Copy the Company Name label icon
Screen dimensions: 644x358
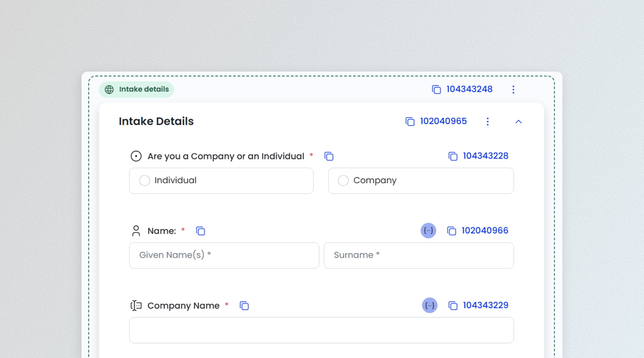click(x=244, y=306)
